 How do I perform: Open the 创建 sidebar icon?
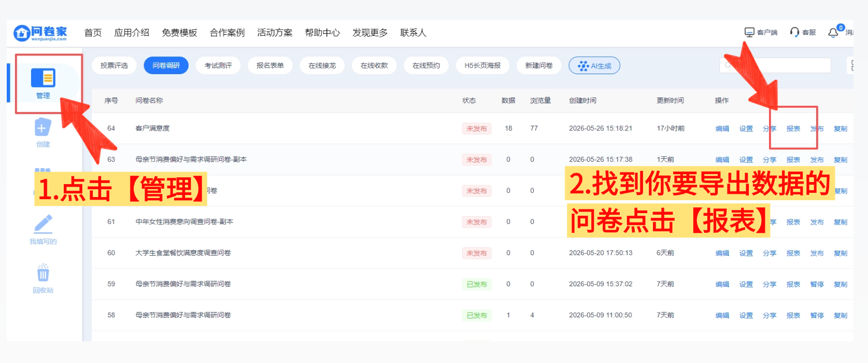click(43, 127)
